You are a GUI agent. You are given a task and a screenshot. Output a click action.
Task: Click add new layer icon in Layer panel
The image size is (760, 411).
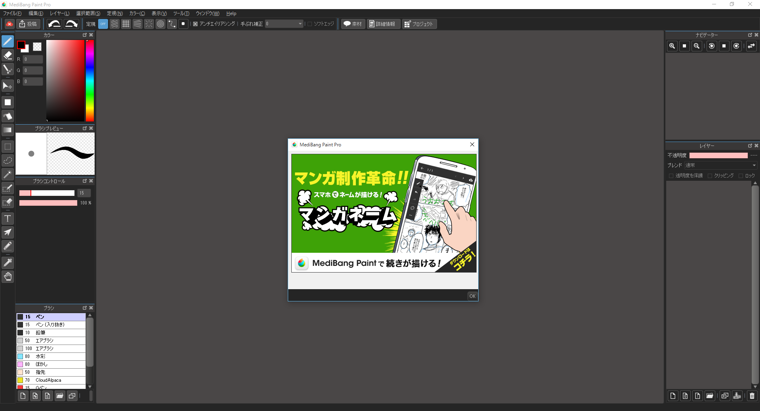[x=673, y=396]
